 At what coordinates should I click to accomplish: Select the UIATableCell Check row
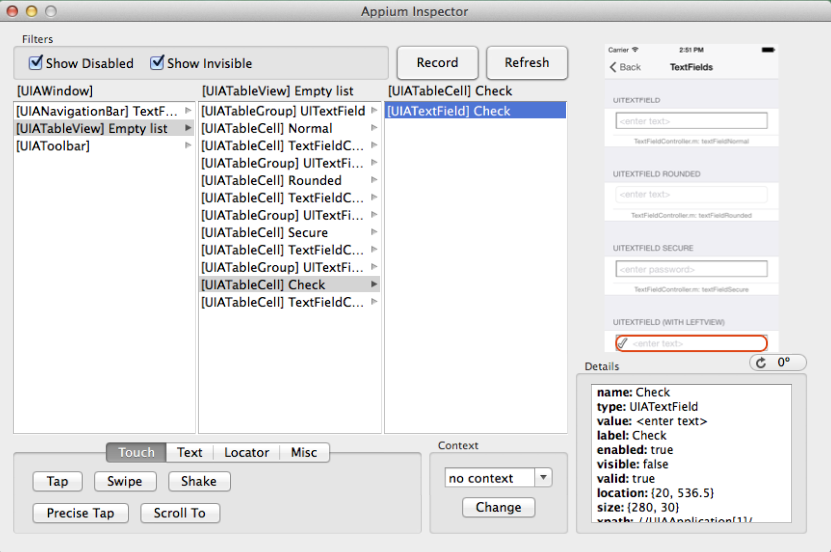click(x=289, y=285)
